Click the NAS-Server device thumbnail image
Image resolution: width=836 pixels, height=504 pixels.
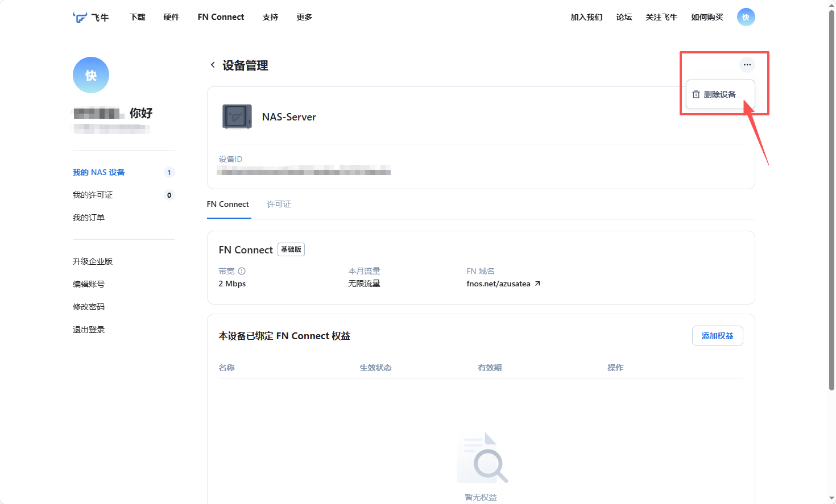click(237, 116)
